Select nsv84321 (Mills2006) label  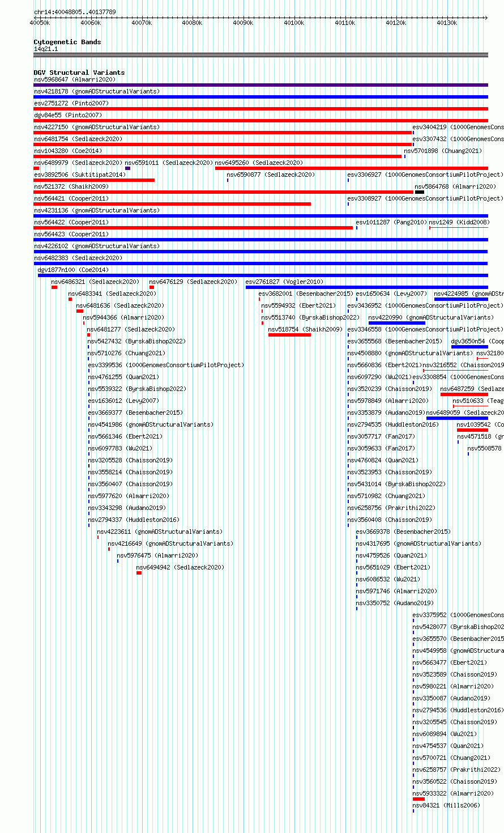(446, 805)
